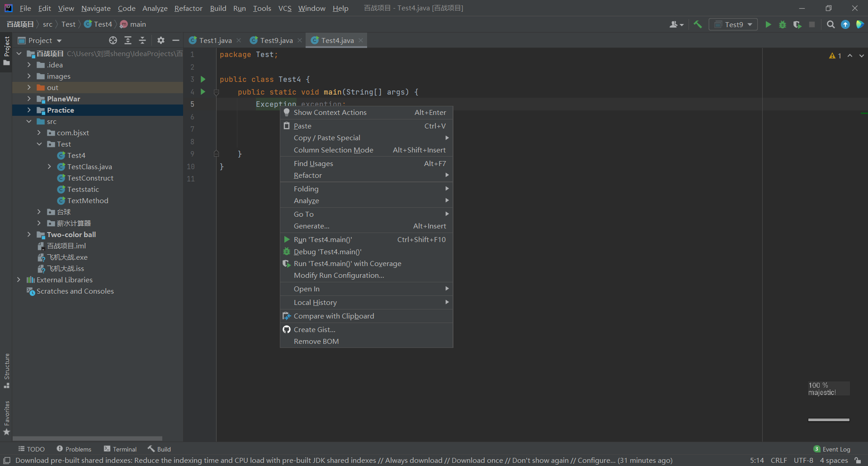Click the CRLF line separator selector
Viewport: 868px width, 466px height.
coord(778,461)
